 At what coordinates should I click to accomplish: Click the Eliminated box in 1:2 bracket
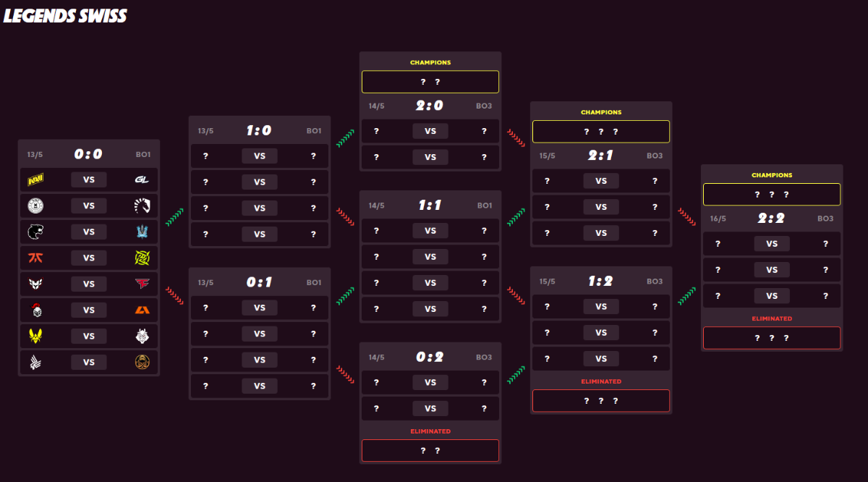[601, 401]
